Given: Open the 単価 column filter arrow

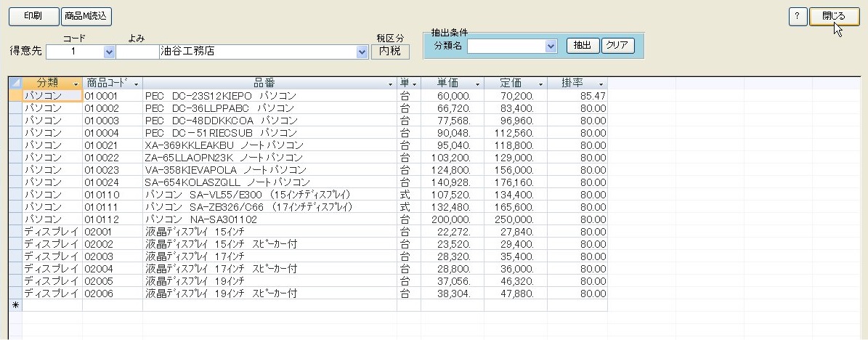Looking at the screenshot, I should [476, 84].
